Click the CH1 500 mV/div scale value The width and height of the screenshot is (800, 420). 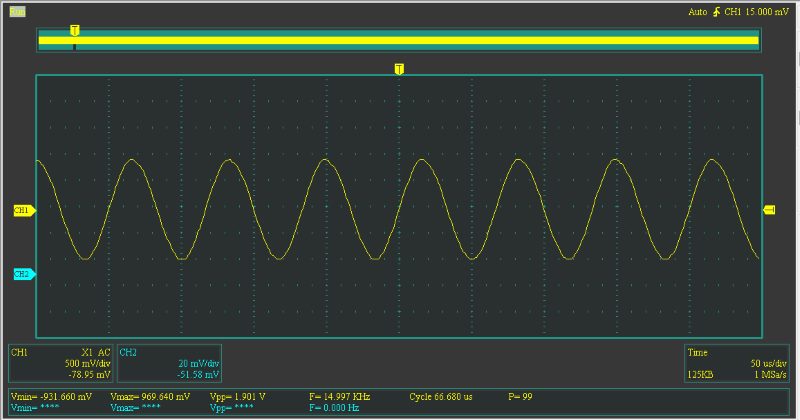pyautogui.click(x=88, y=363)
